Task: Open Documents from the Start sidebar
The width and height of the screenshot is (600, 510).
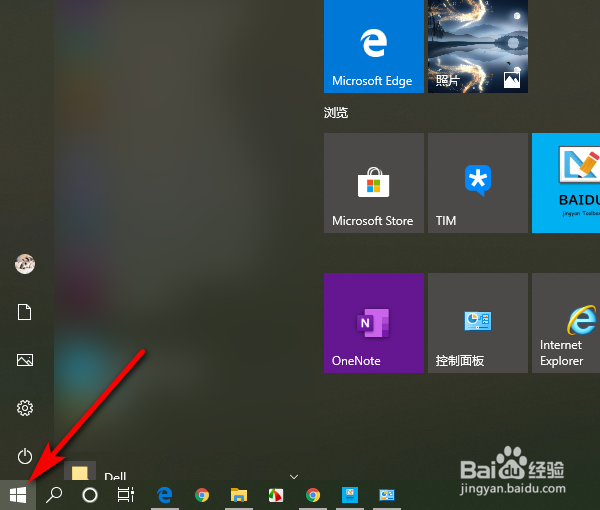Action: (x=24, y=312)
